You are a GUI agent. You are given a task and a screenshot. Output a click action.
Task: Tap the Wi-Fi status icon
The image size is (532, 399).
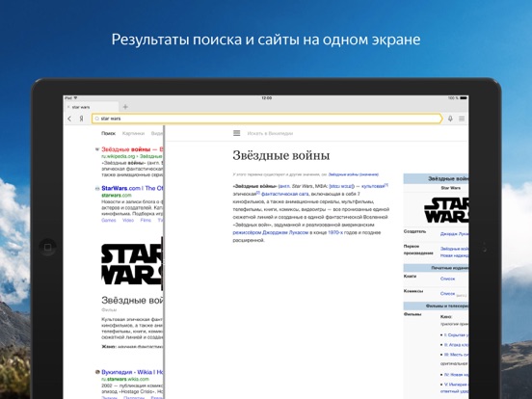(x=76, y=98)
